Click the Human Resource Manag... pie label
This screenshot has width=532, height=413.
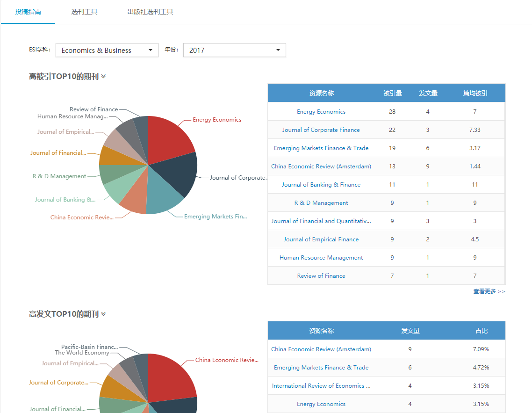coord(72,116)
